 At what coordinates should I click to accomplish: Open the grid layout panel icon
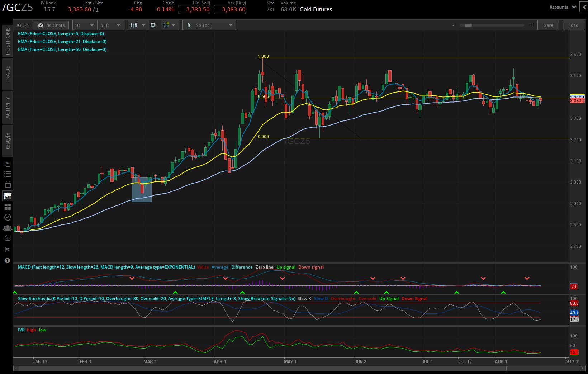(7, 207)
